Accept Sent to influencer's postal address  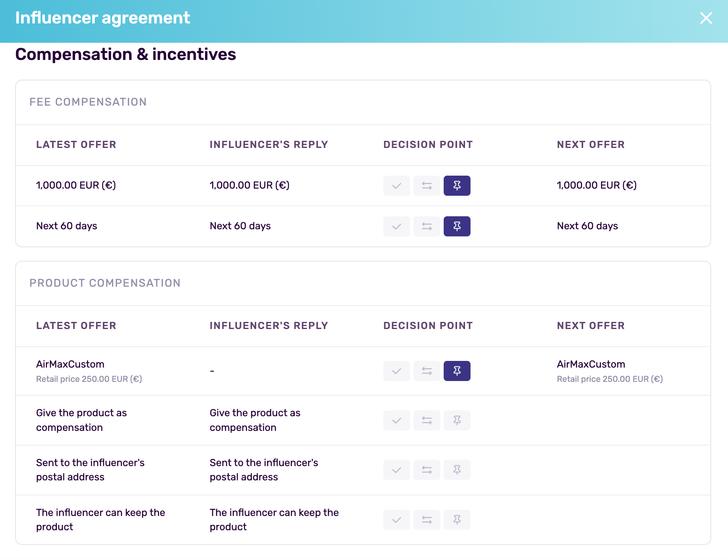pyautogui.click(x=396, y=470)
